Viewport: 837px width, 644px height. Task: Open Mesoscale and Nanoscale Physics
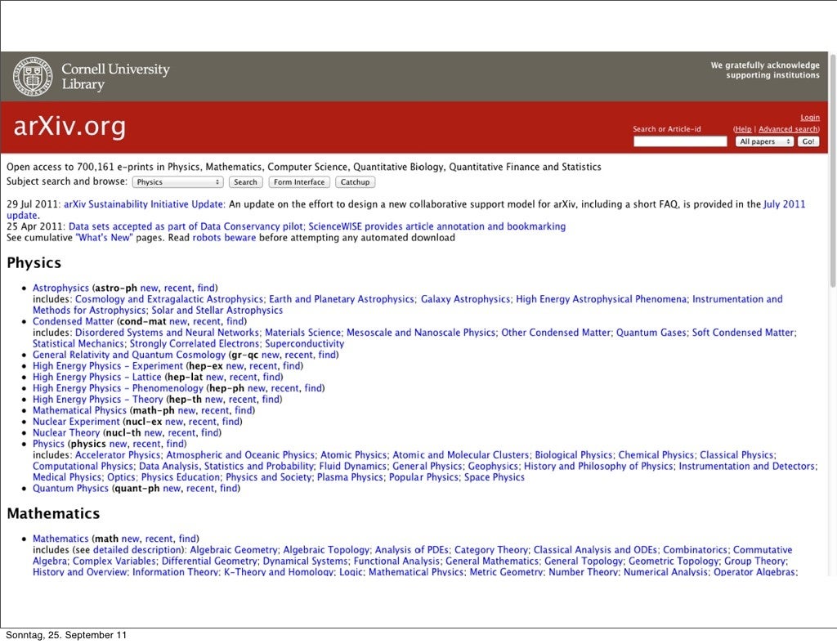[421, 333]
